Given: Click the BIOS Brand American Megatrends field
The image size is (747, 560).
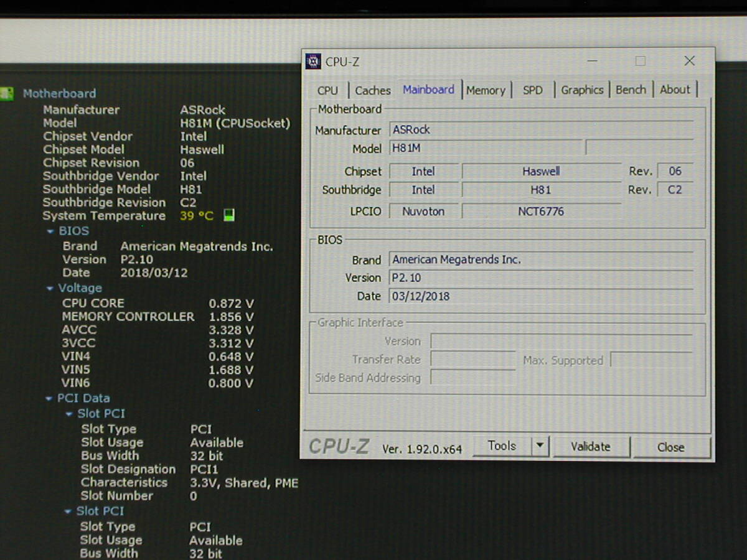Looking at the screenshot, I should tap(541, 259).
